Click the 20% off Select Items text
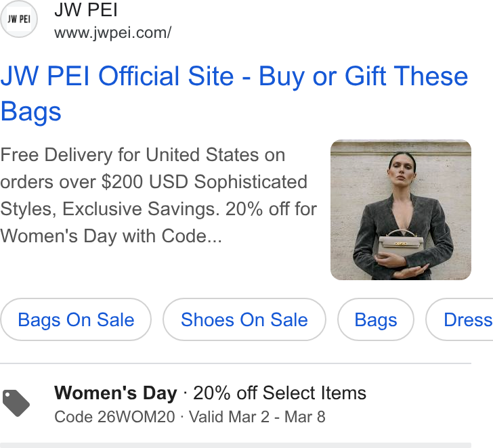The width and height of the screenshot is (493, 448). (280, 393)
